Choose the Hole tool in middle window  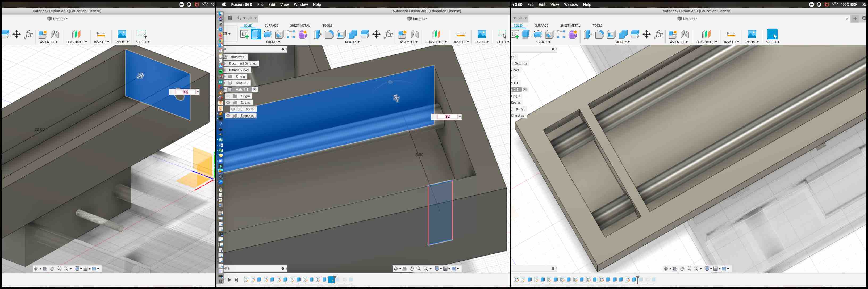coord(279,34)
